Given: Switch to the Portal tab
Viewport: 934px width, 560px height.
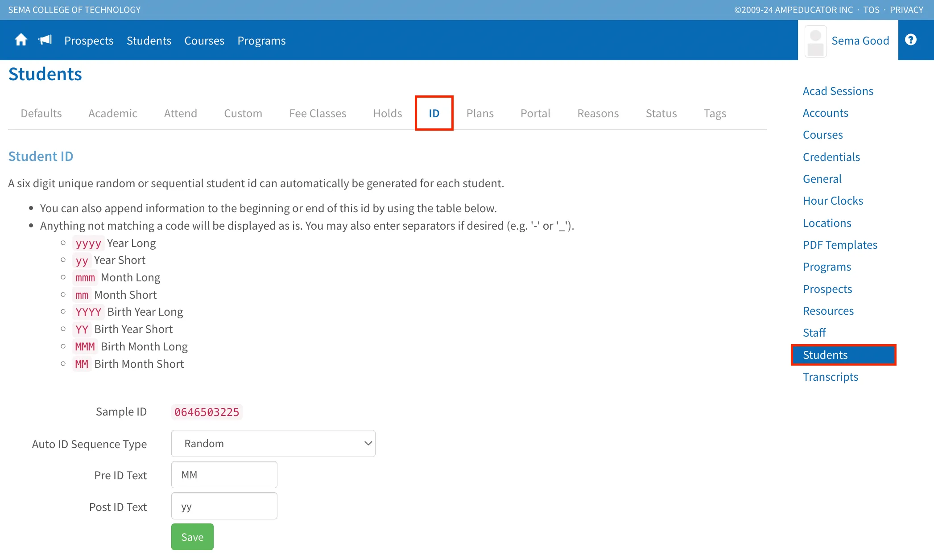Looking at the screenshot, I should pos(535,113).
